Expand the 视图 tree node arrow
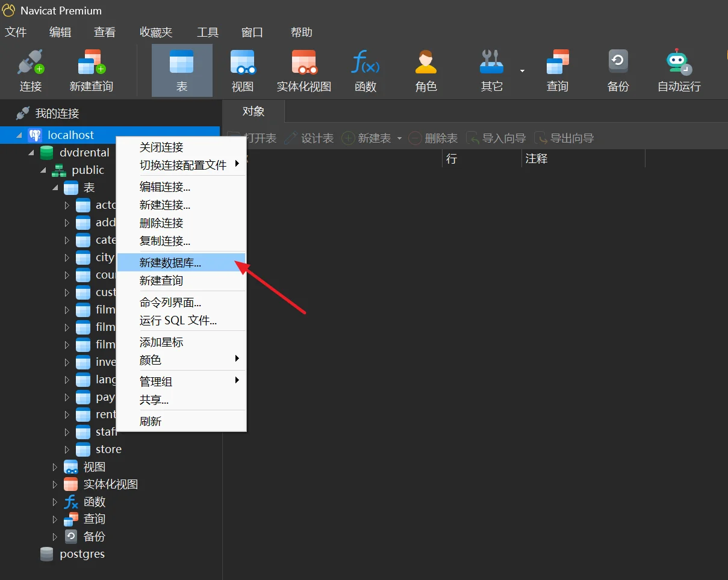Viewport: 728px width, 580px height. tap(55, 467)
